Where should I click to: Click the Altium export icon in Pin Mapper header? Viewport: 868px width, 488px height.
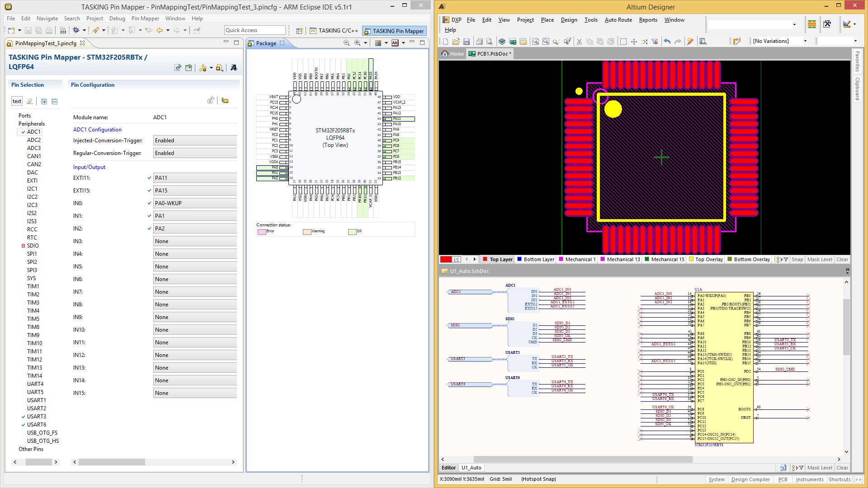[x=233, y=67]
